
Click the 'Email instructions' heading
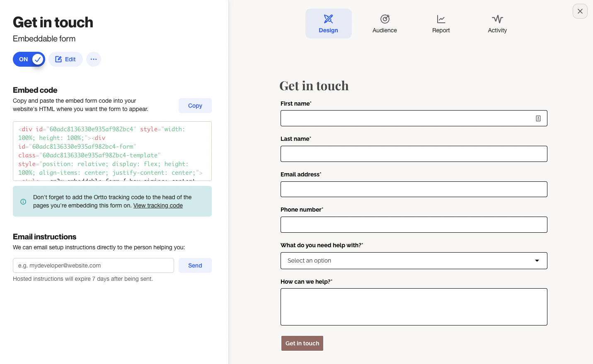(x=45, y=237)
